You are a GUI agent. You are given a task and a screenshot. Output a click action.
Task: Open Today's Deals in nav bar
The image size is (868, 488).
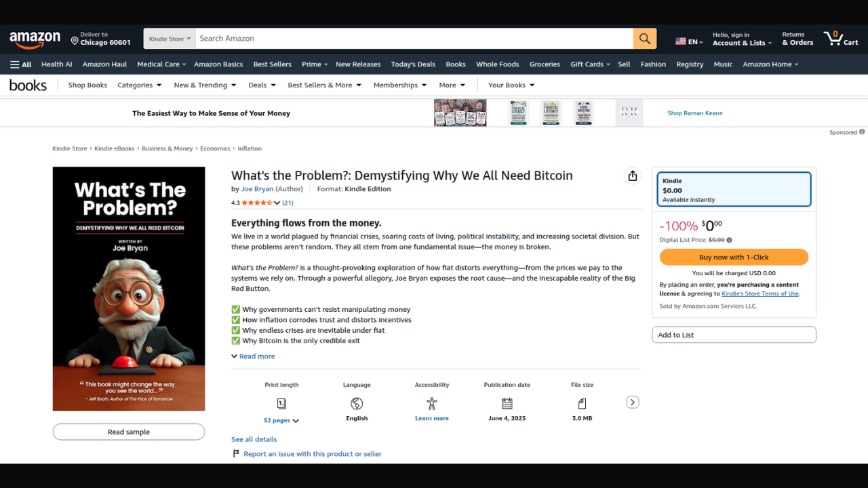point(413,64)
